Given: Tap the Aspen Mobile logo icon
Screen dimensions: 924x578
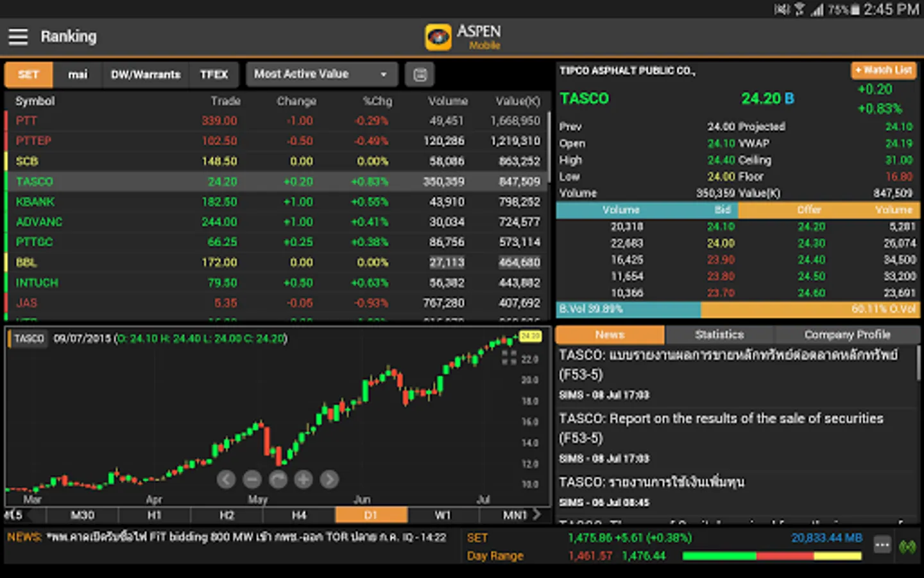Looking at the screenshot, I should pos(438,37).
